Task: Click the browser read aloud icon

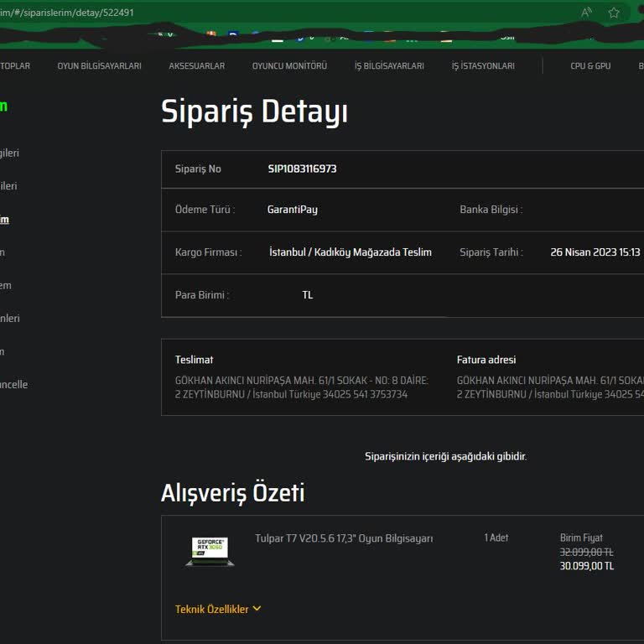Action: [x=586, y=13]
